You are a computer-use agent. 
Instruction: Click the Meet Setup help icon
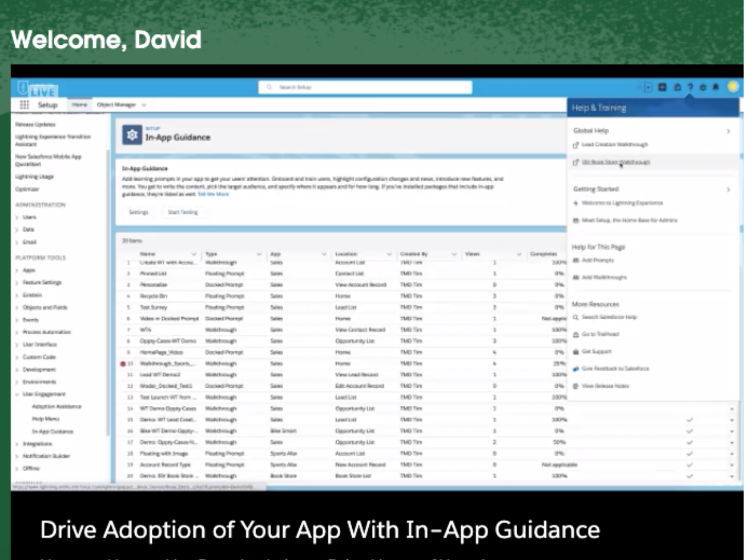pos(576,220)
